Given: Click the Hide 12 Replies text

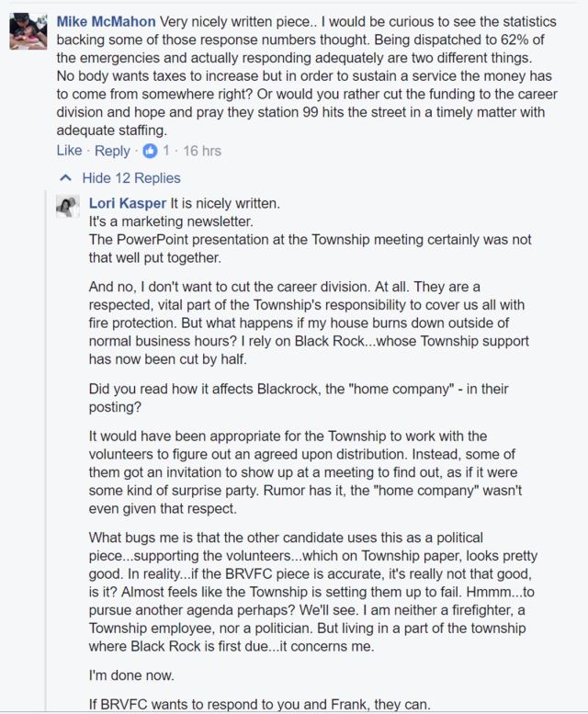Looking at the screenshot, I should 131,178.
